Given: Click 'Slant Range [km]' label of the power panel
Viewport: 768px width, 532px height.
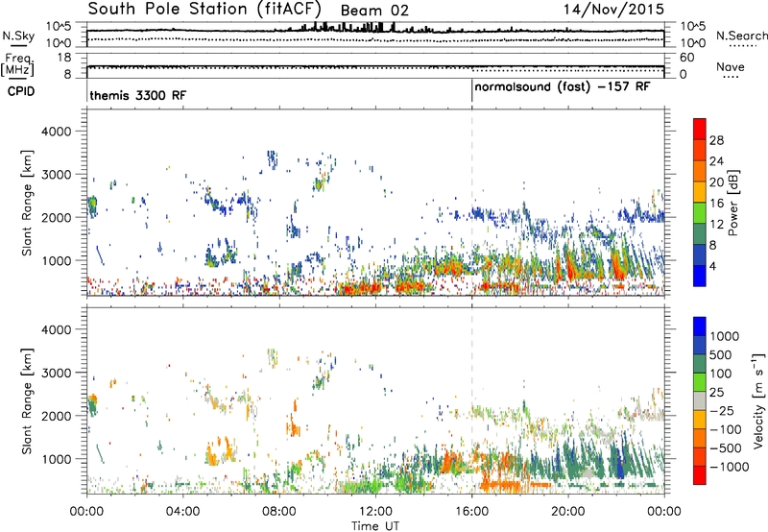Looking at the screenshot, I should [x=27, y=203].
